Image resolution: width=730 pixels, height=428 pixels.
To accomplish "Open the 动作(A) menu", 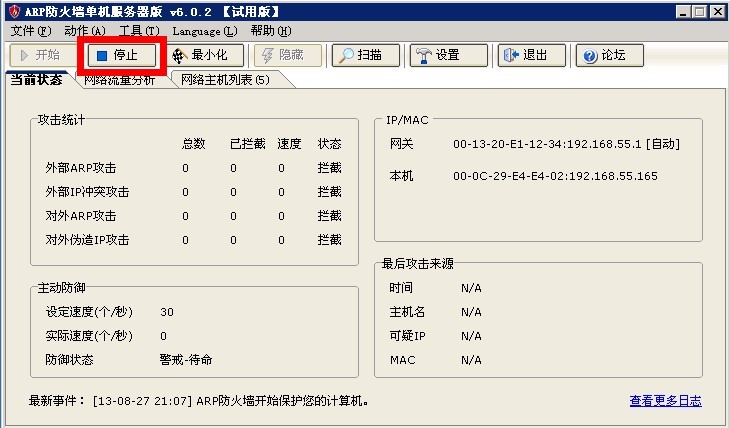I will 85,31.
